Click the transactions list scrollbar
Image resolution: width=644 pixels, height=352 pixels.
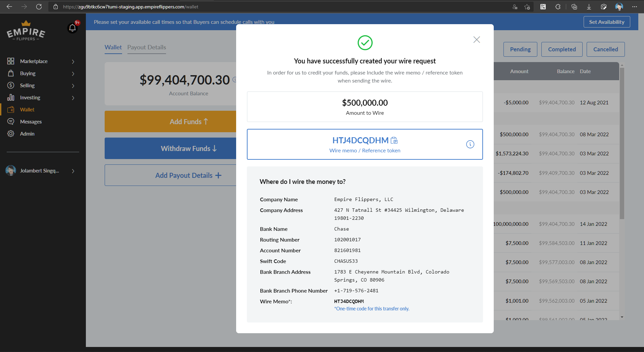click(622, 144)
